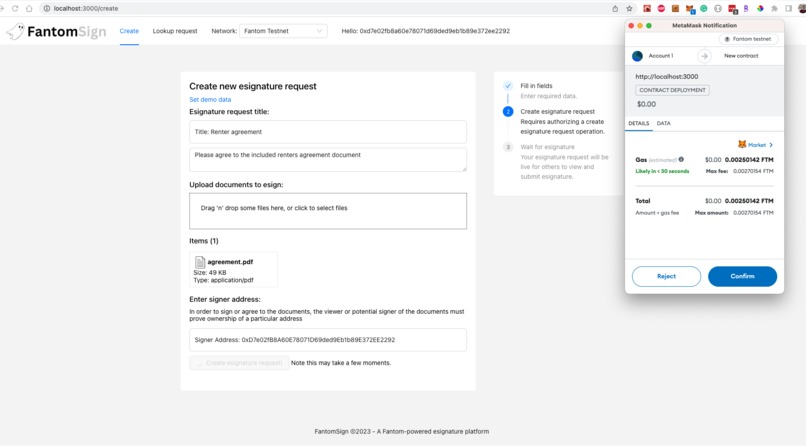The image size is (806, 446).
Task: Click the site info icon in address bar
Action: click(x=47, y=8)
